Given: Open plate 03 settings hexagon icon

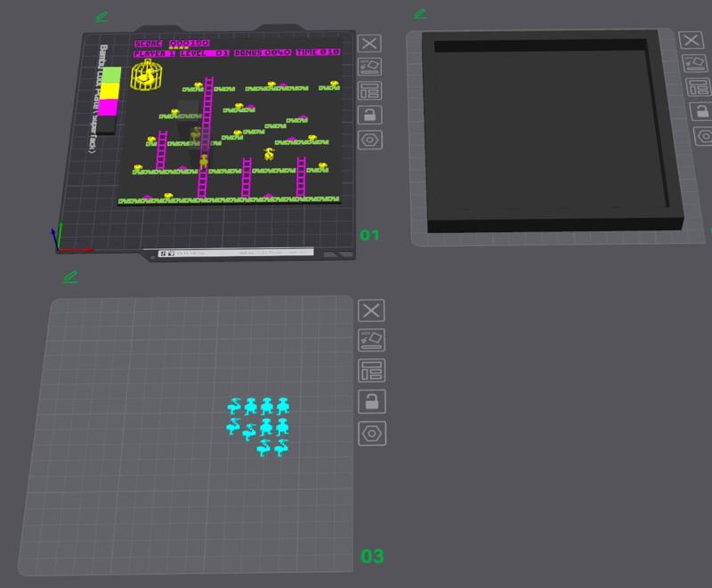Looking at the screenshot, I should (372, 433).
